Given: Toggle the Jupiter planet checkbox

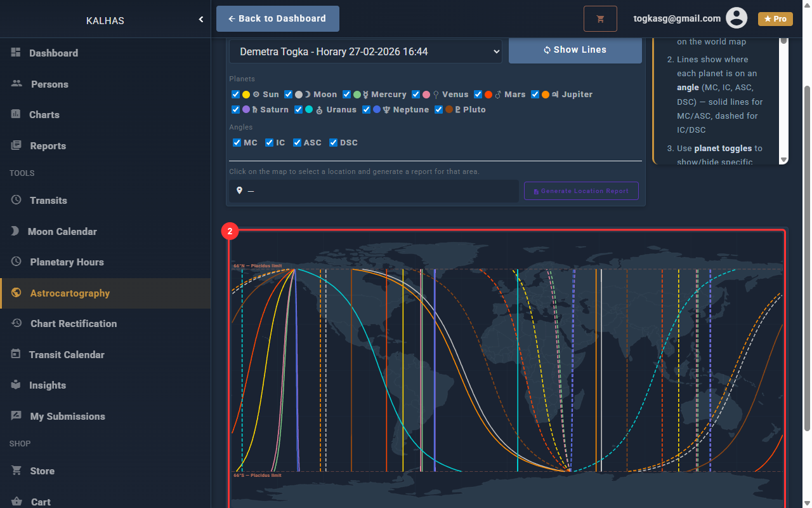Looking at the screenshot, I should 535,95.
